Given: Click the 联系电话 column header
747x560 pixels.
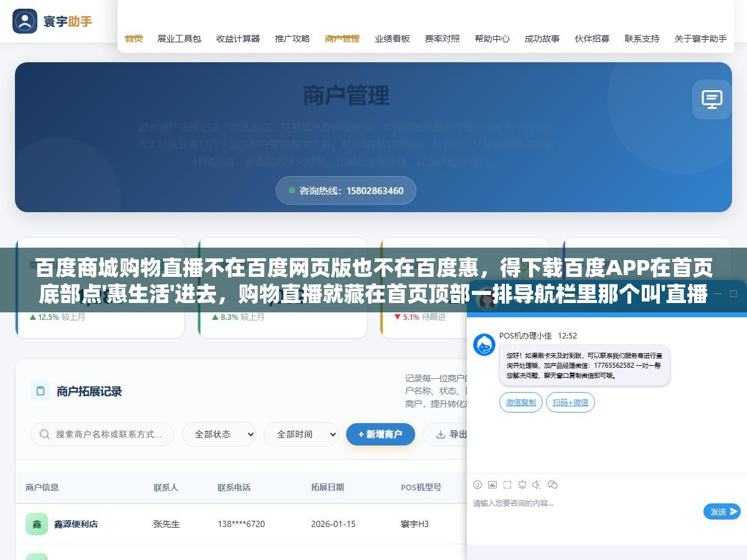Looking at the screenshot, I should tap(234, 487).
